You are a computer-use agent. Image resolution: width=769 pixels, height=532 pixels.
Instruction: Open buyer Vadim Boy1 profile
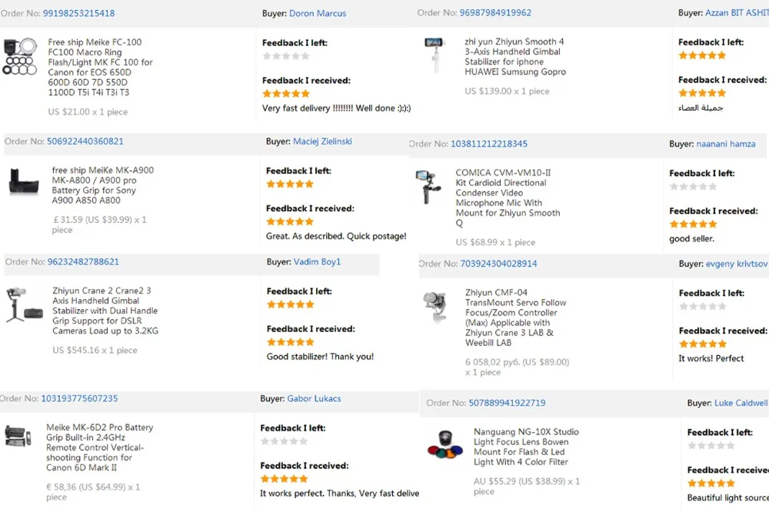point(317,262)
